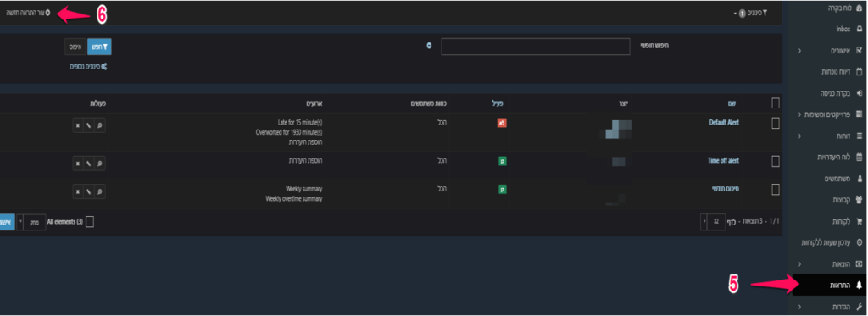Check the All elements (3) checkbox
The width and height of the screenshot is (868, 316).
pos(90,222)
